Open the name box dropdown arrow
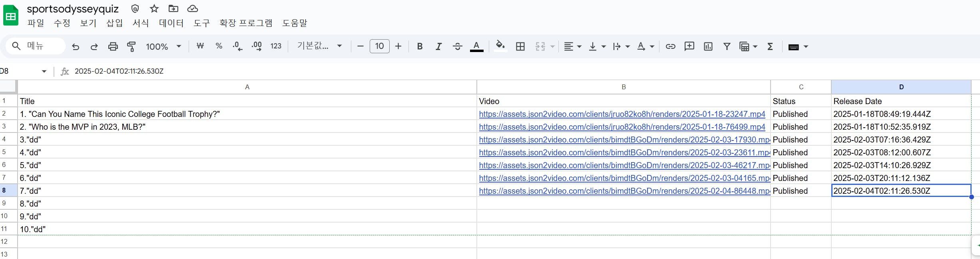The width and height of the screenshot is (980, 259). click(44, 71)
